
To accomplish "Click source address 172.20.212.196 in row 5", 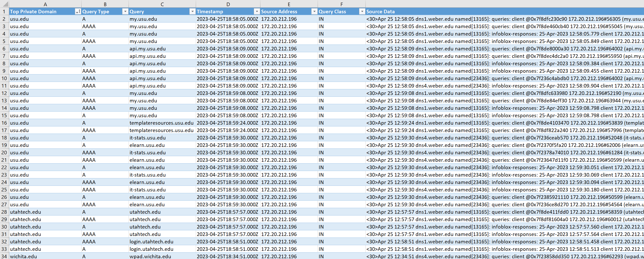I will [x=289, y=41].
